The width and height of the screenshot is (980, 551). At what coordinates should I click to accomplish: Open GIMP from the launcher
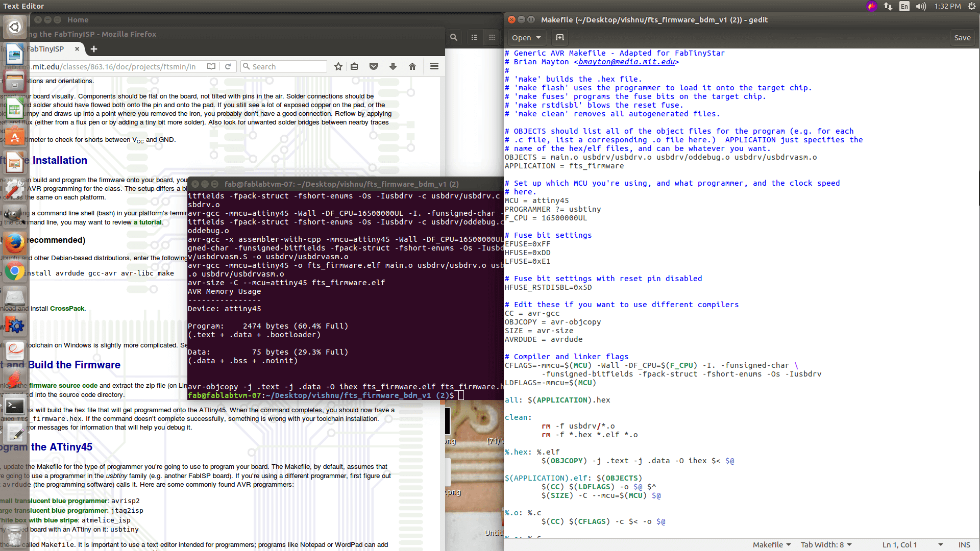pos(15,216)
